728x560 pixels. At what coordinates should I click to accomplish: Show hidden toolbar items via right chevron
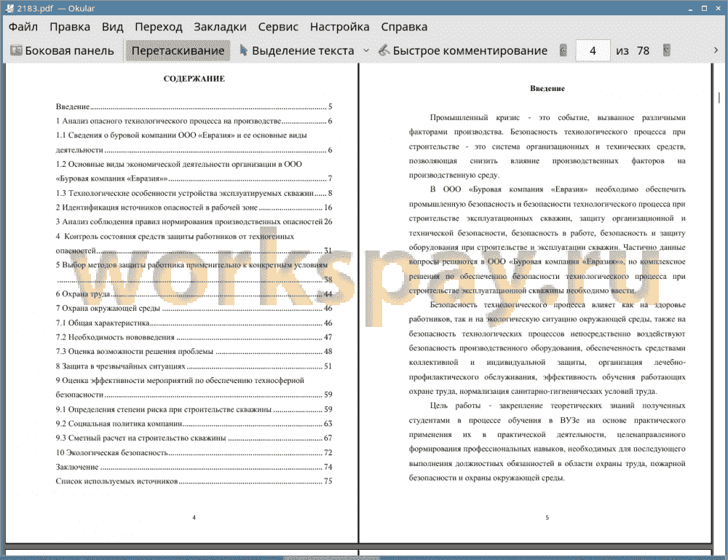(x=716, y=50)
